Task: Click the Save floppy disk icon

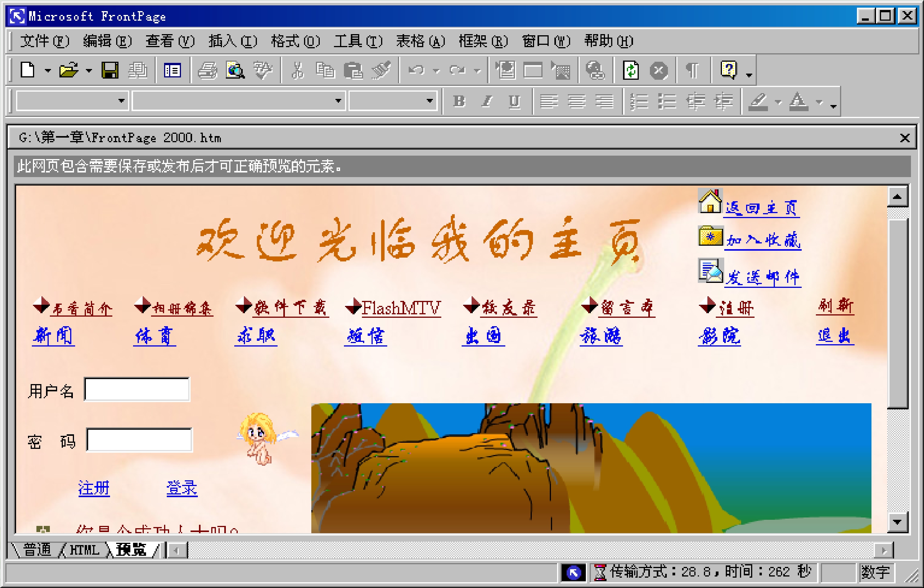Action: tap(110, 71)
